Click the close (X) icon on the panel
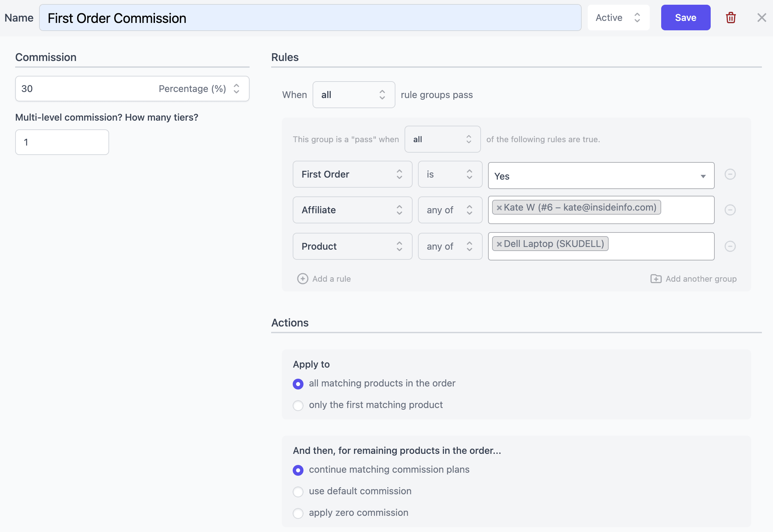 [761, 18]
